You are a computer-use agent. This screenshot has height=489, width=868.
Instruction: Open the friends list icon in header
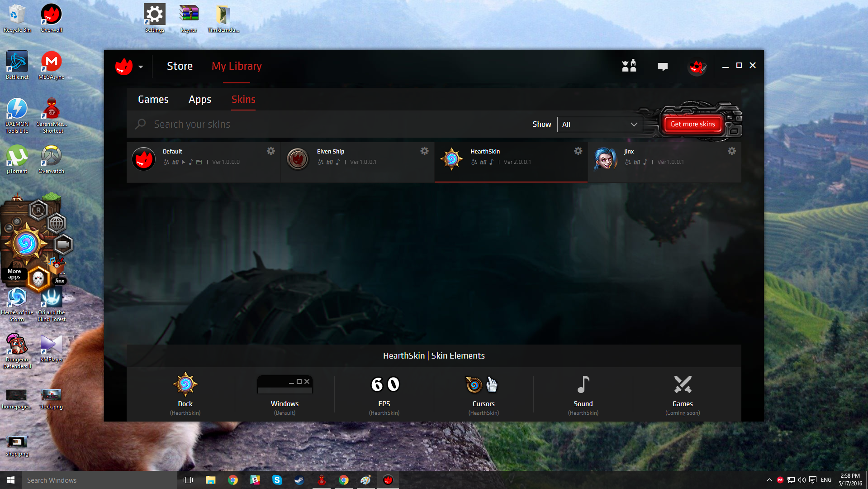[x=629, y=66]
